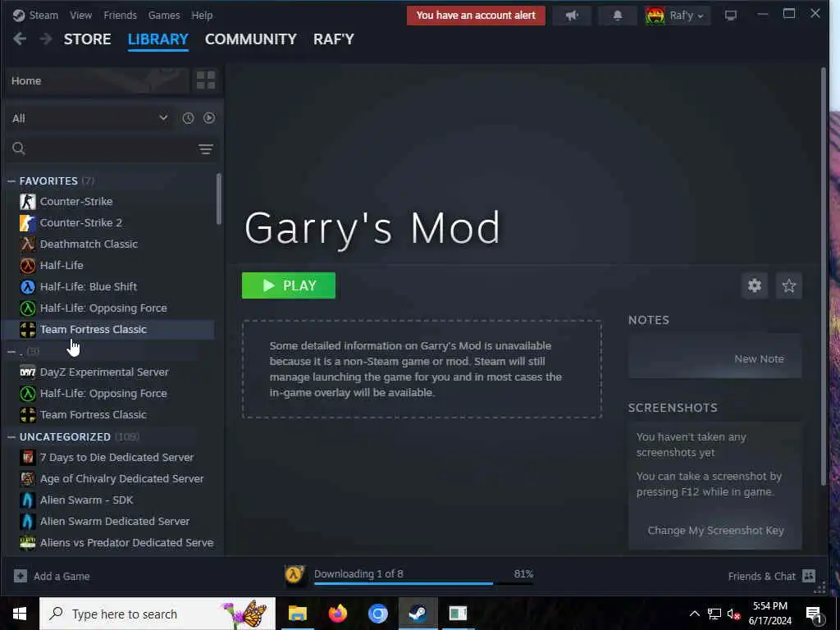
Task: Switch to collections grid view icon
Action: click(x=206, y=80)
